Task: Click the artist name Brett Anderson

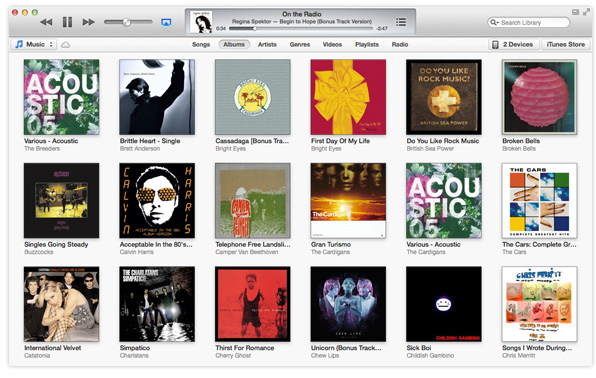Action: coord(140,149)
